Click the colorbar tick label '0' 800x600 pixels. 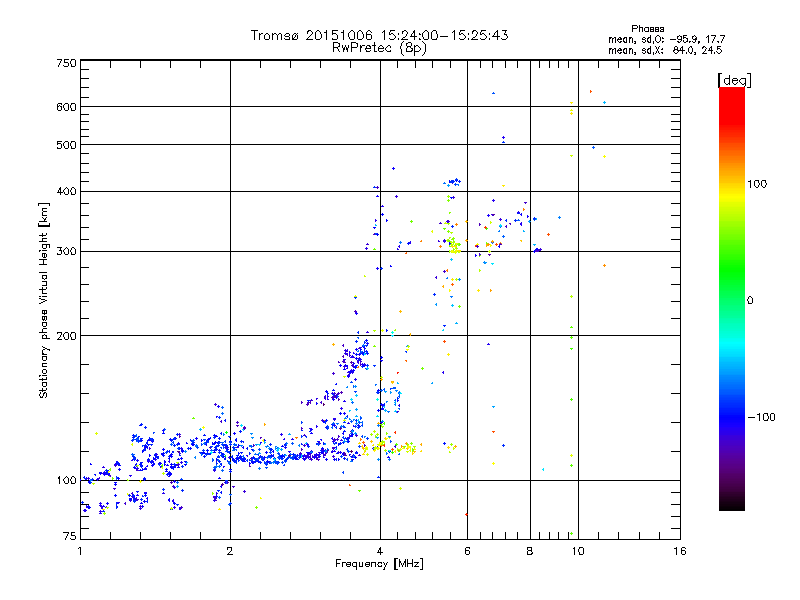click(x=750, y=301)
